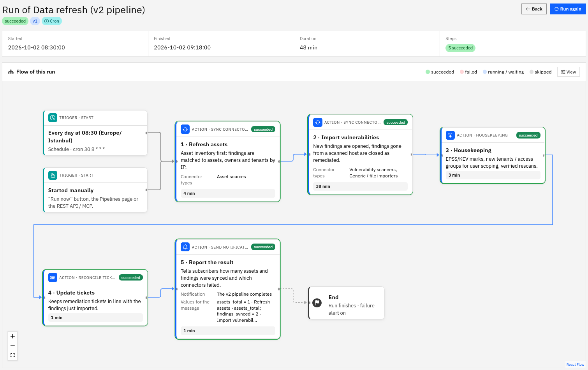
Task: Click the succeeded status badge under the title
Action: 15,21
